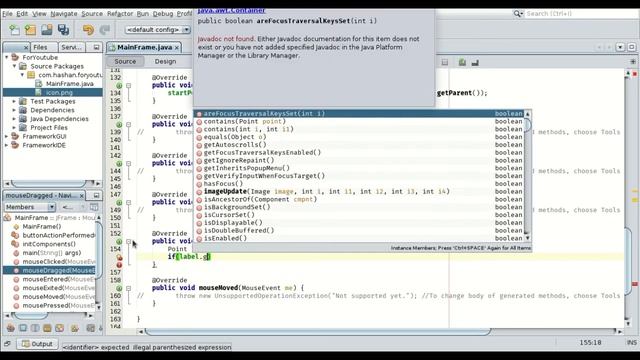Image resolution: width=640 pixels, height=360 pixels.
Task: Open the Source menu
Action: tap(92, 13)
